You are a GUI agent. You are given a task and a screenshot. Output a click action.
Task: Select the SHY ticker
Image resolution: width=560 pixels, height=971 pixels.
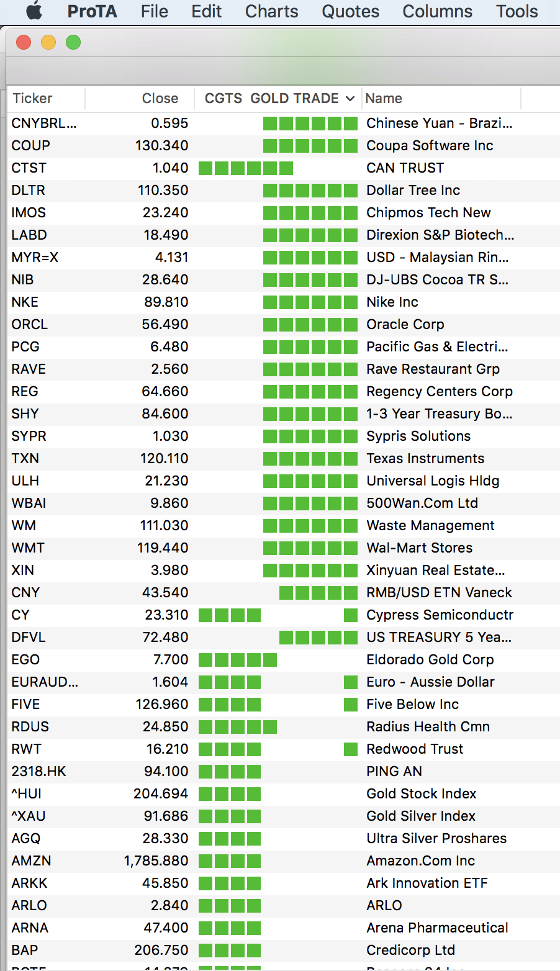[x=25, y=413]
